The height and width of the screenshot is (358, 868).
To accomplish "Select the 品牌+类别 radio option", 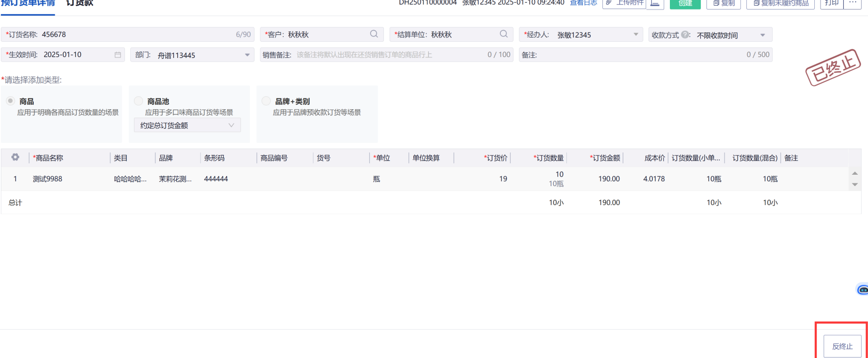I will pyautogui.click(x=266, y=101).
